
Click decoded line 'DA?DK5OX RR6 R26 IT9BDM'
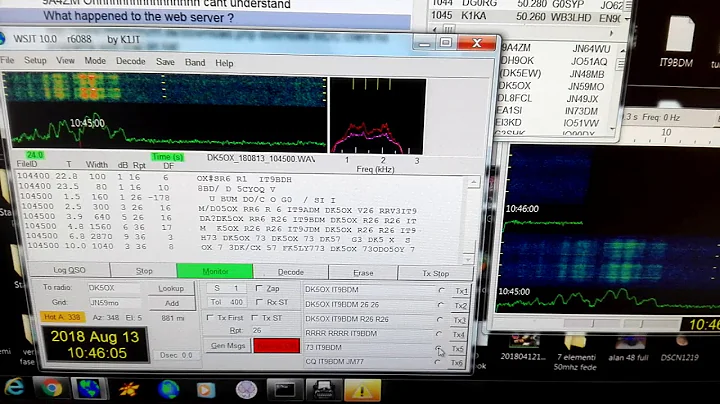coord(308,220)
